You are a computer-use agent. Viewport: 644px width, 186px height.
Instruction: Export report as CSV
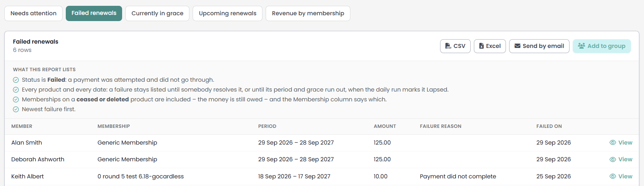455,46
